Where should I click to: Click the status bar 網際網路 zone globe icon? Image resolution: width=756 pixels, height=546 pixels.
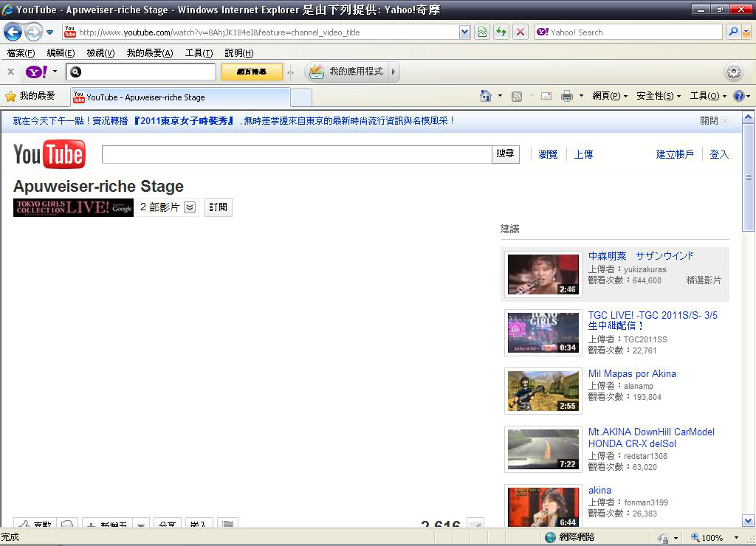pos(550,537)
